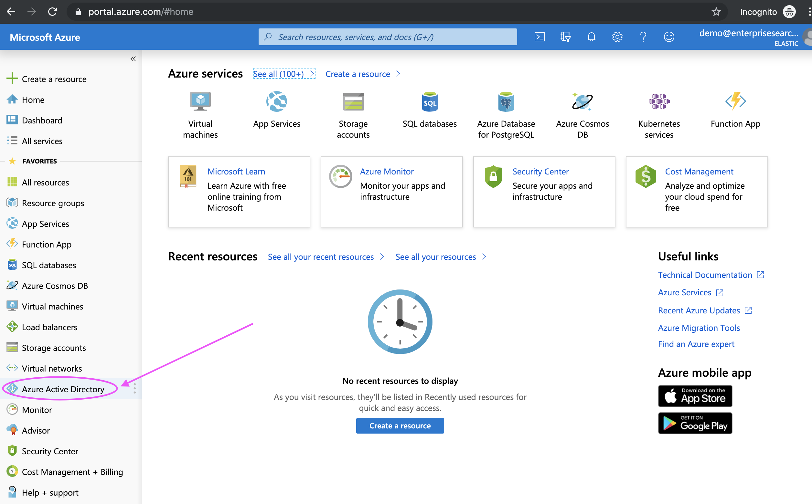Send feedback via smiley icon
The image size is (812, 504).
tap(669, 37)
